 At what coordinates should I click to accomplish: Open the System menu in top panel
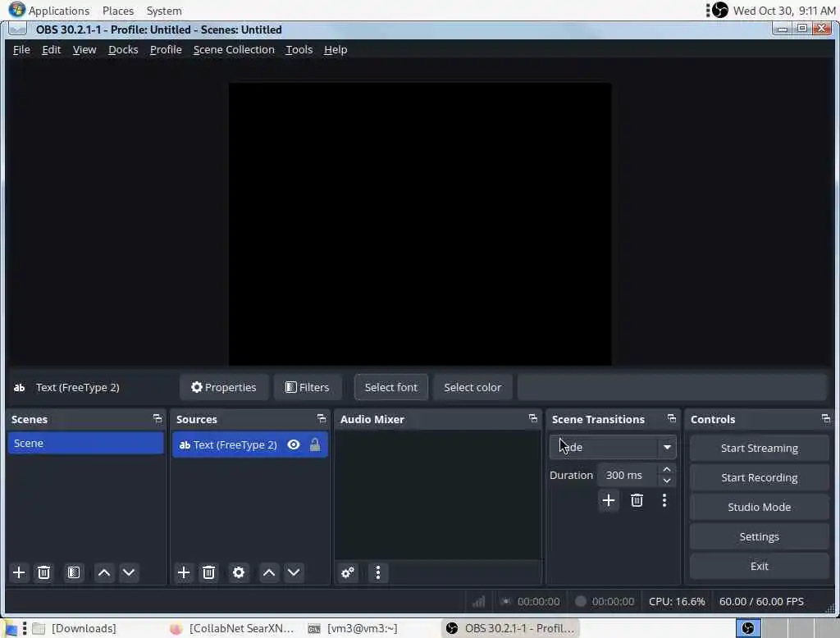pos(164,10)
